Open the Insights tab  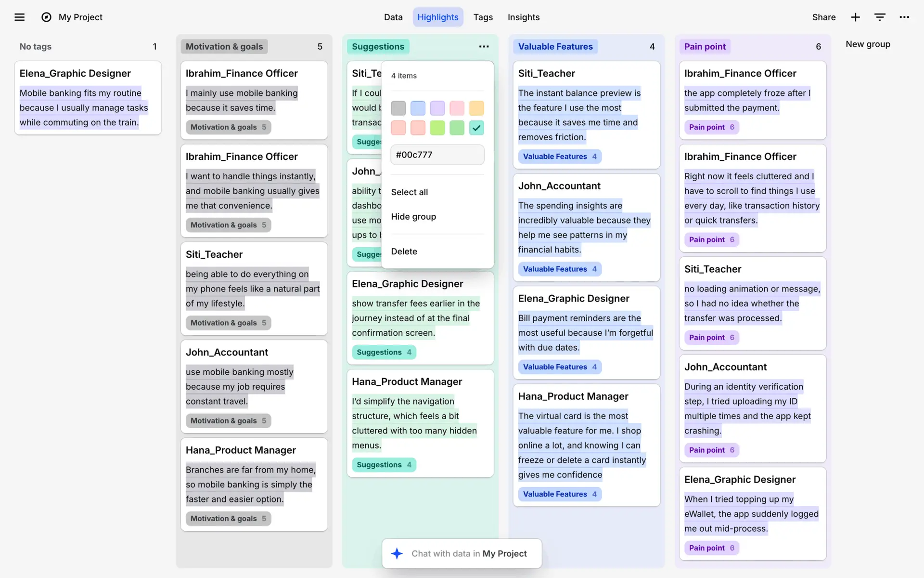coord(524,17)
